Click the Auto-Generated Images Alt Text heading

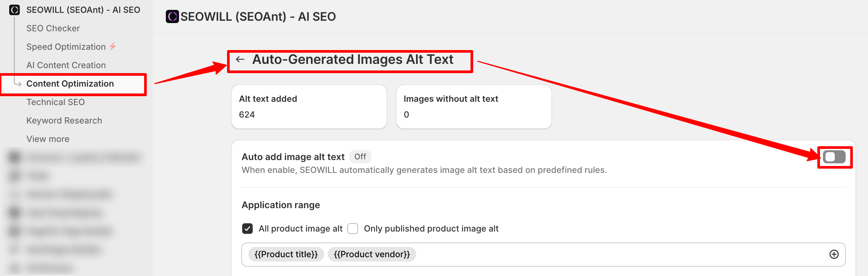[x=353, y=59]
